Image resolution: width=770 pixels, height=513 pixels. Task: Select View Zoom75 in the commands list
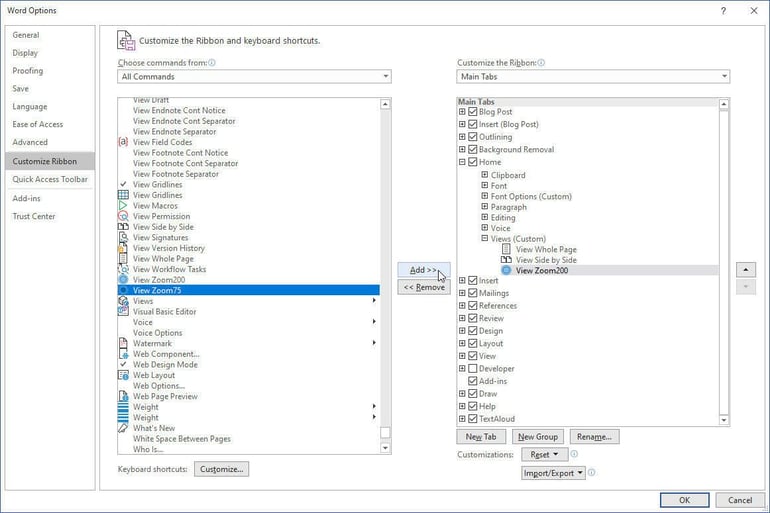click(248, 290)
